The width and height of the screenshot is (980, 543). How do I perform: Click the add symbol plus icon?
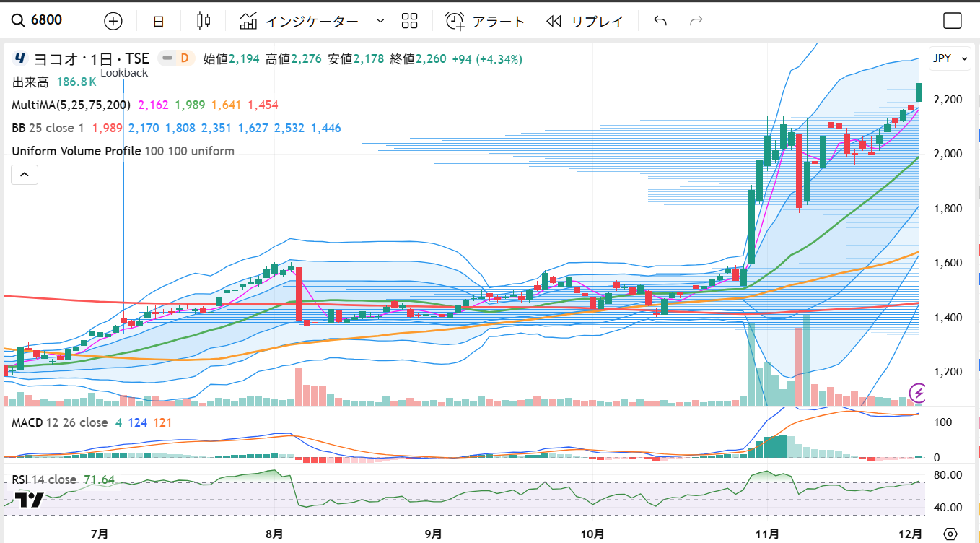point(113,21)
